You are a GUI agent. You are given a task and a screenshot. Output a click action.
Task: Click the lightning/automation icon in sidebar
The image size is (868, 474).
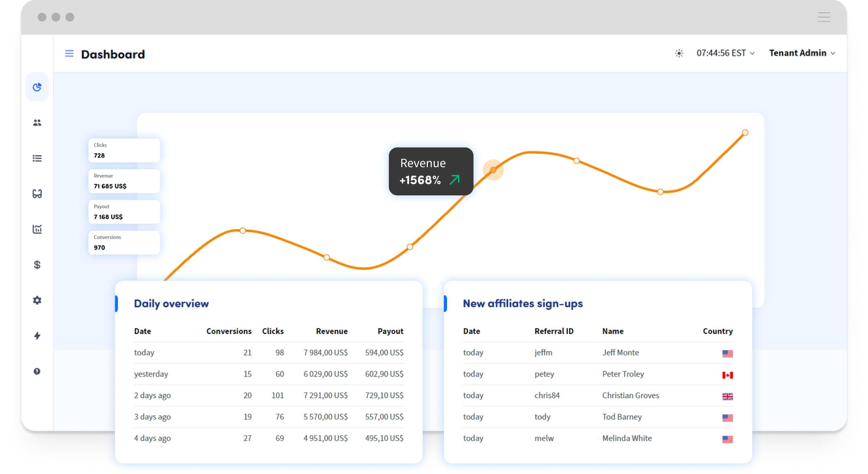(x=37, y=335)
